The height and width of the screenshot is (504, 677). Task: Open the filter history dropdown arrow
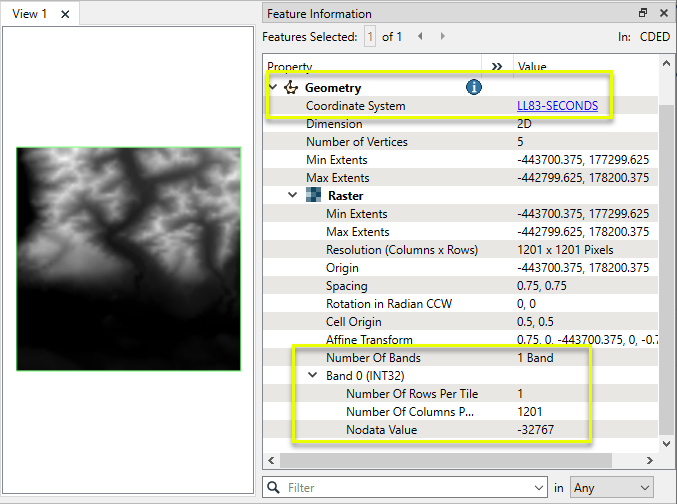(540, 488)
